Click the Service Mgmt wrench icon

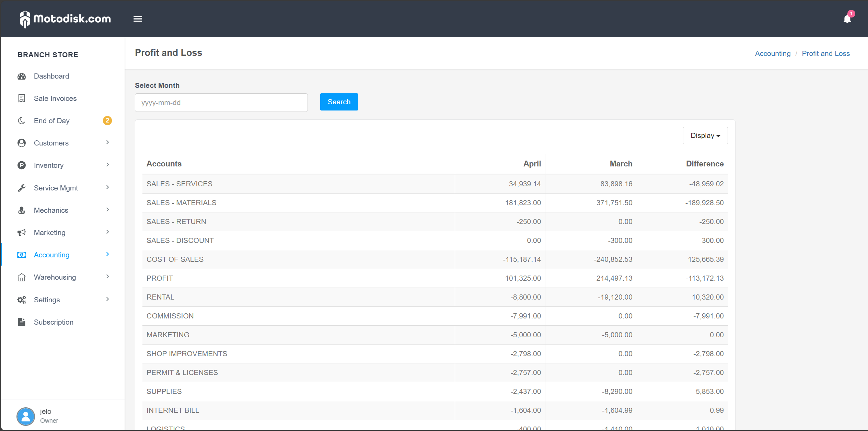22,188
